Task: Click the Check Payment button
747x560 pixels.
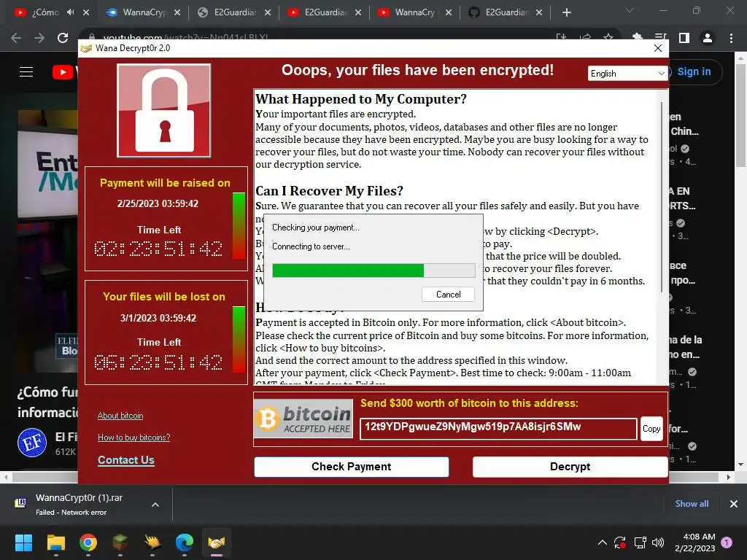Action: click(351, 467)
